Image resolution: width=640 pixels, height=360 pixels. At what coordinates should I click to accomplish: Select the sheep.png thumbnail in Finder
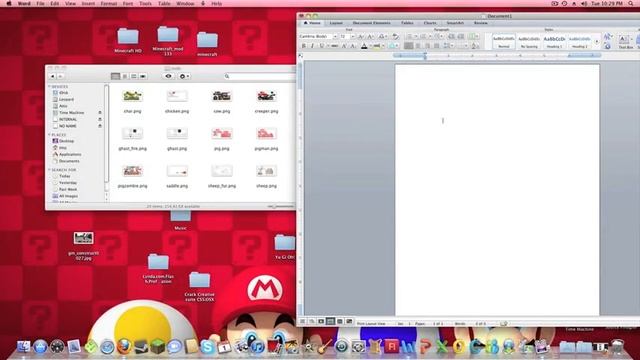point(266,171)
